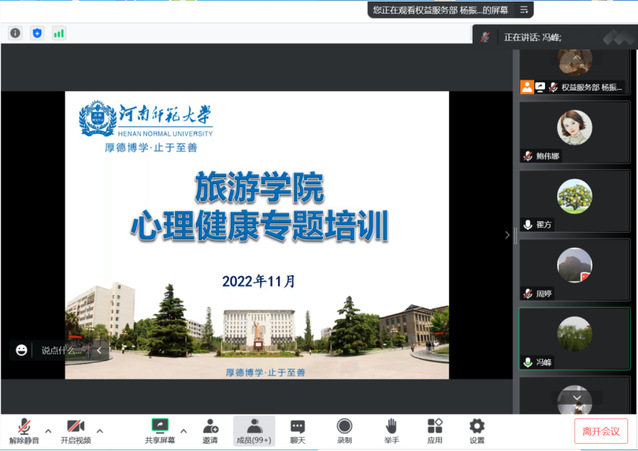This screenshot has height=451, width=638.
Task: Start recording with the 录制 icon
Action: click(x=344, y=431)
